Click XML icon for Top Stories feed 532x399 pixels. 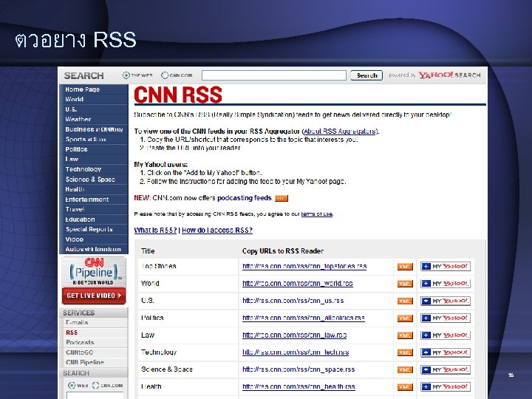[x=405, y=267]
